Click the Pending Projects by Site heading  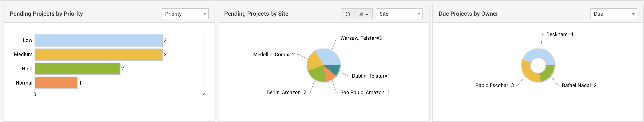tap(256, 14)
